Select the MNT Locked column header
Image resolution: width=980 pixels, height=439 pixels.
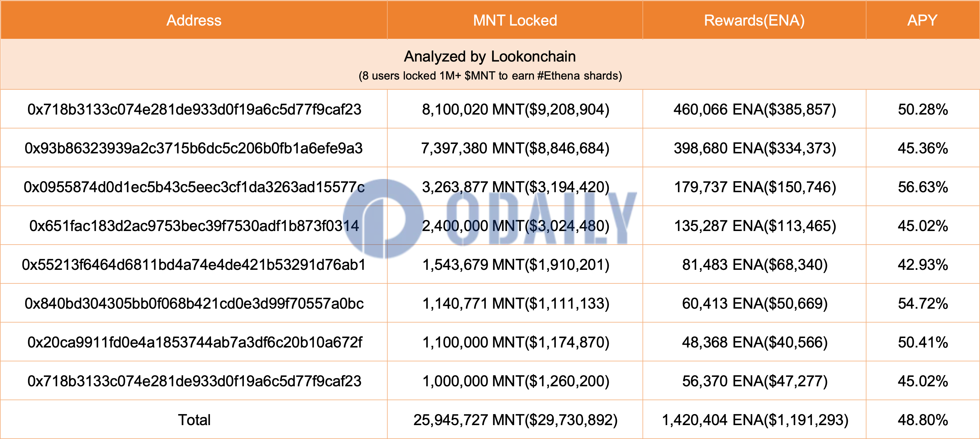click(515, 20)
